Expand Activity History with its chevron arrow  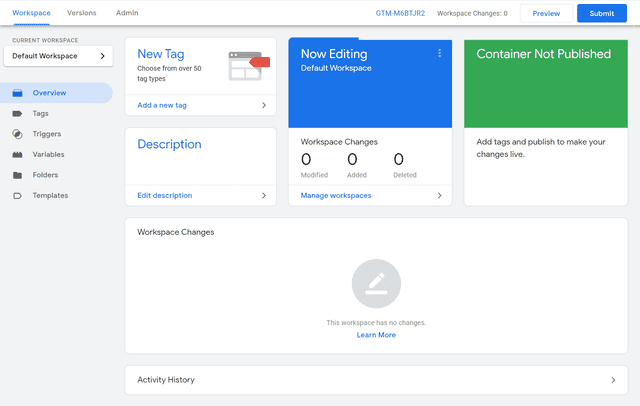(x=613, y=380)
